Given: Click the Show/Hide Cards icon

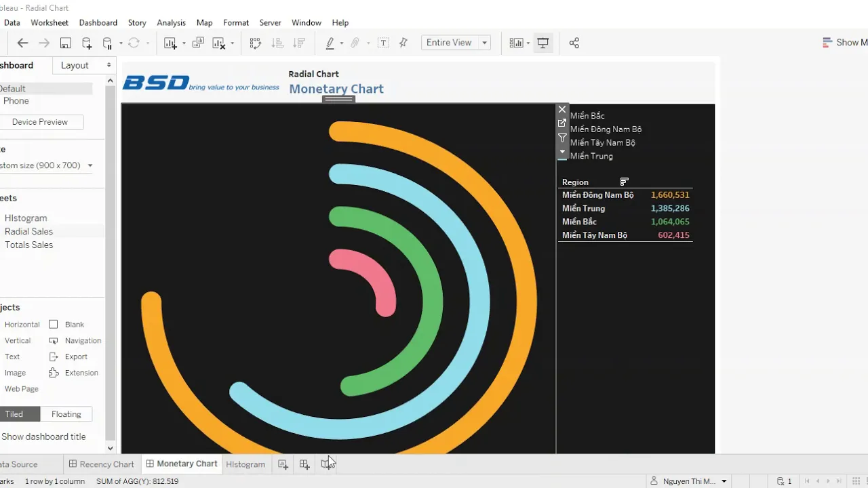Looking at the screenshot, I should [517, 43].
